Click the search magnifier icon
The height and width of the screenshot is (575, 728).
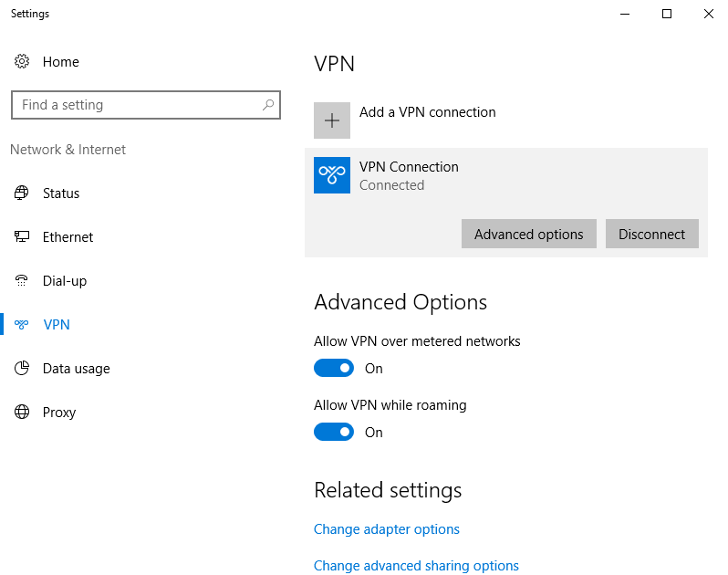click(x=268, y=105)
